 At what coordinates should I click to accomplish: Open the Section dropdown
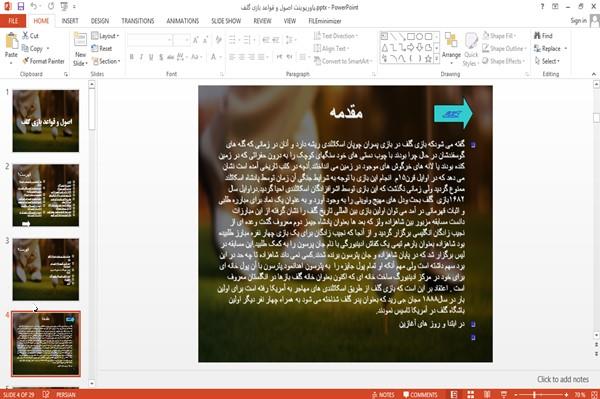pyautogui.click(x=106, y=61)
